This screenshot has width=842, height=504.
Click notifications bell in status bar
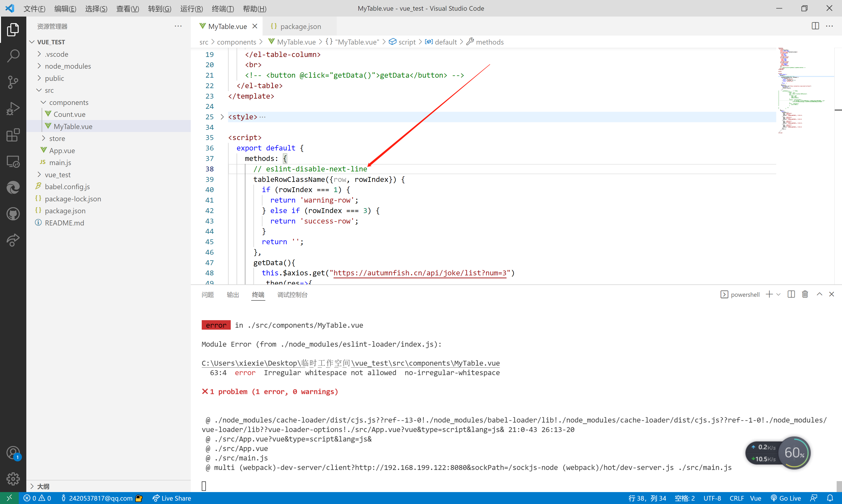point(830,498)
